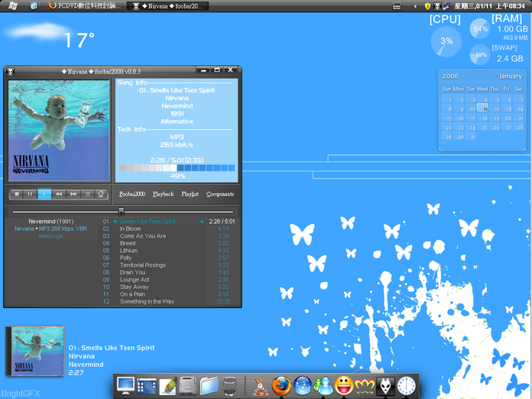Open the trash can dock icon
The height and width of the screenshot is (399, 532).
[230, 386]
